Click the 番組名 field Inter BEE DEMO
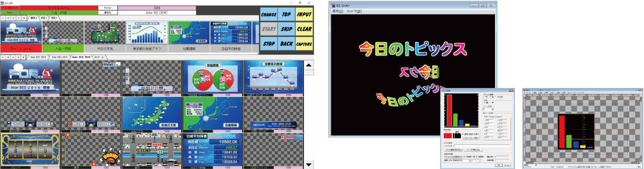The width and height of the screenshot is (644, 169). [x=157, y=13]
